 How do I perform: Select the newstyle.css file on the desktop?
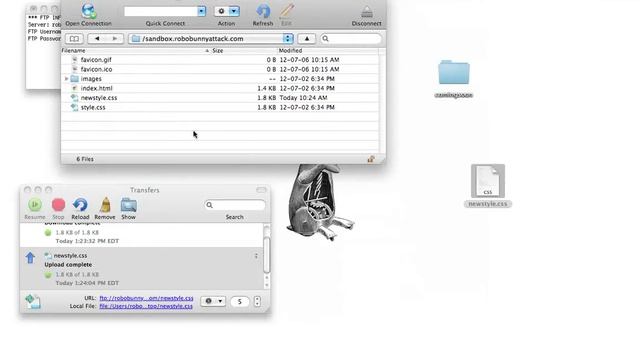click(488, 186)
